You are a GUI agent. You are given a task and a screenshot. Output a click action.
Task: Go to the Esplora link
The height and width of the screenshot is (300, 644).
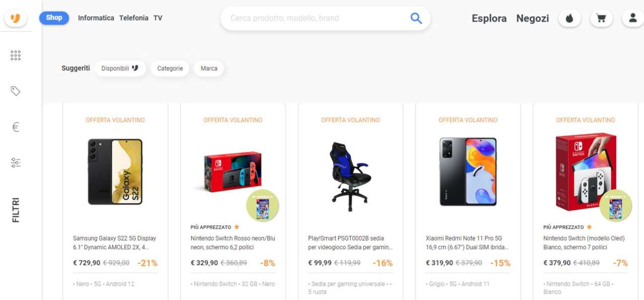(489, 19)
